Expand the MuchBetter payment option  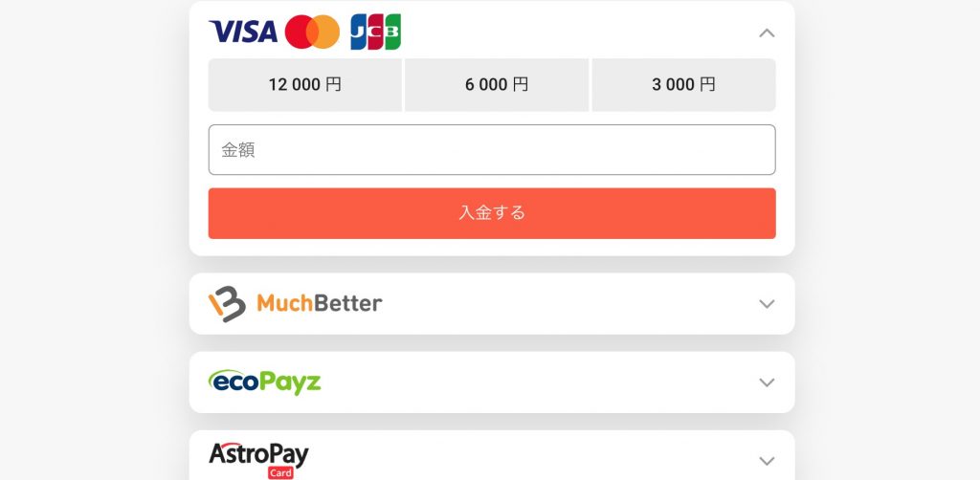point(767,304)
